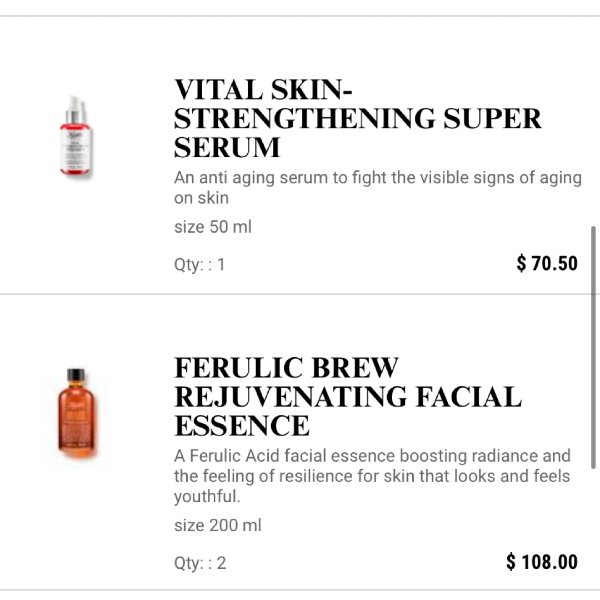
Task: Click the FERULIC BREW heading line
Action: (286, 368)
